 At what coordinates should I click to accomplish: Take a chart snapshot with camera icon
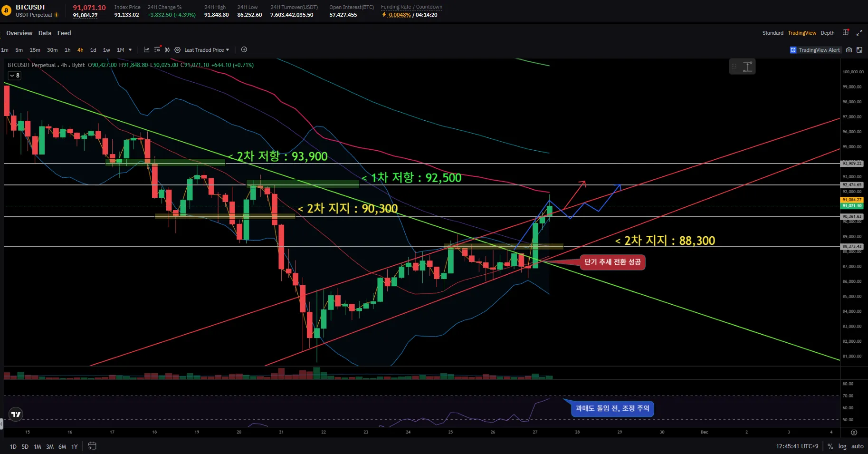click(849, 50)
